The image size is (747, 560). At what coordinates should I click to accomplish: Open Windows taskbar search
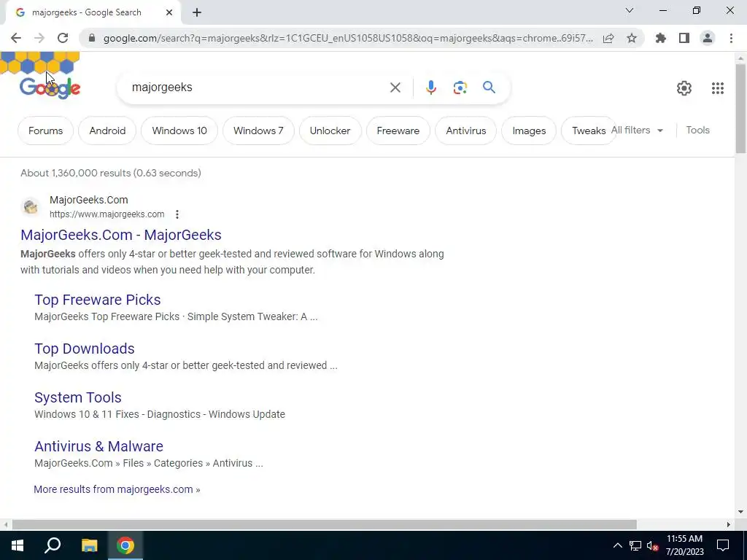(x=53, y=545)
